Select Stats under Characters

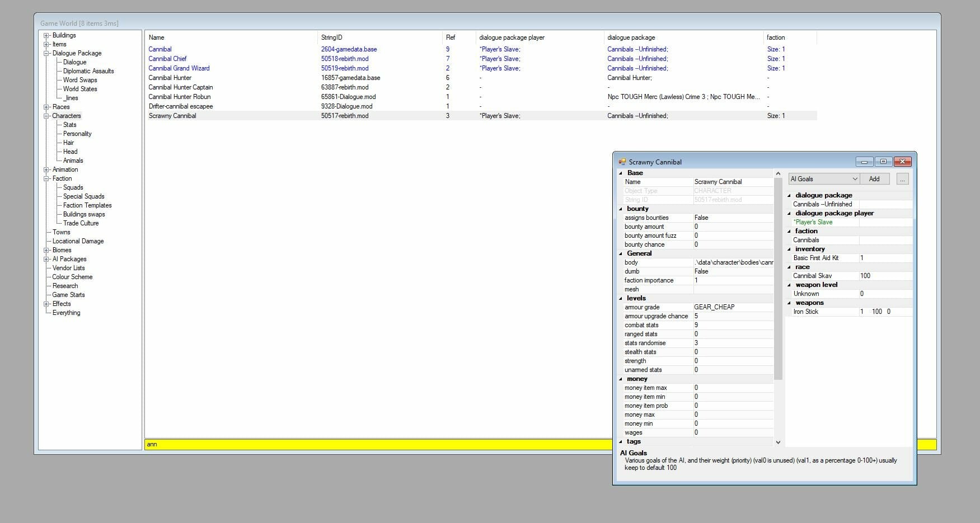pyautogui.click(x=69, y=125)
